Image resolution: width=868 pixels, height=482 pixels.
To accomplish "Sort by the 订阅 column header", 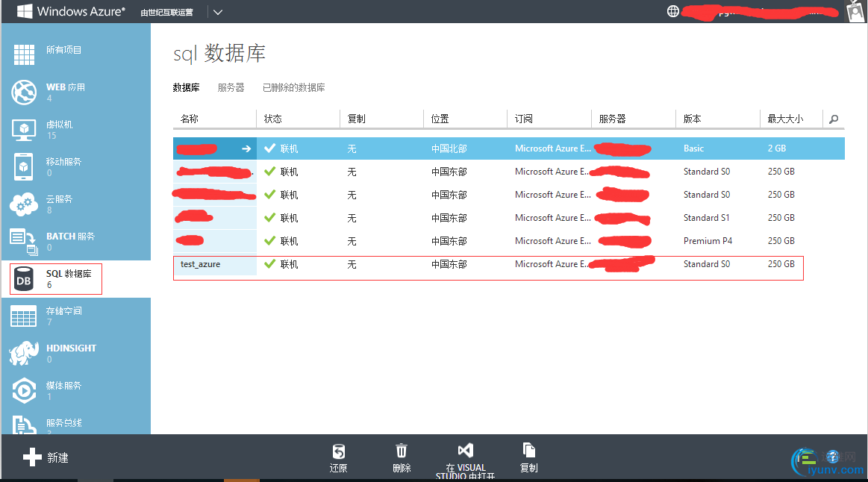I will 524,119.
